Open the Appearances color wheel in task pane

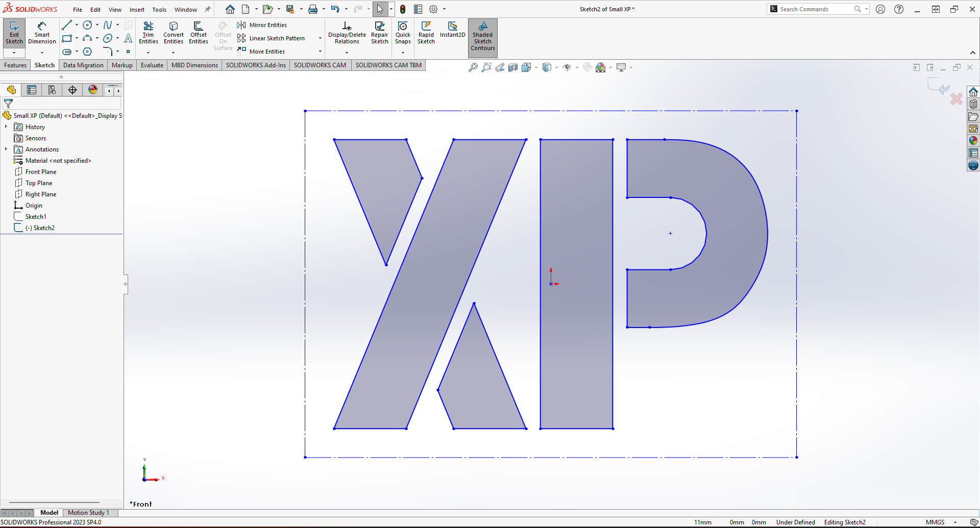point(973,140)
